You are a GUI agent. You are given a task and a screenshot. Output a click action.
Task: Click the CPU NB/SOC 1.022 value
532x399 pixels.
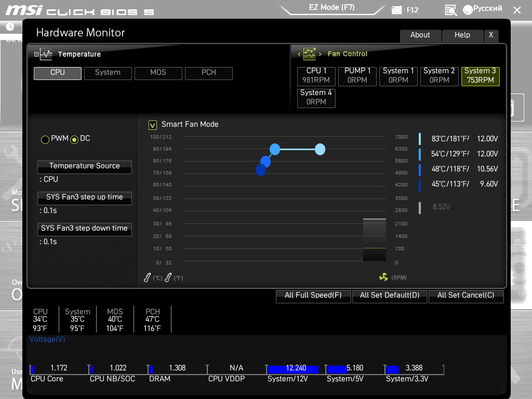(118, 368)
